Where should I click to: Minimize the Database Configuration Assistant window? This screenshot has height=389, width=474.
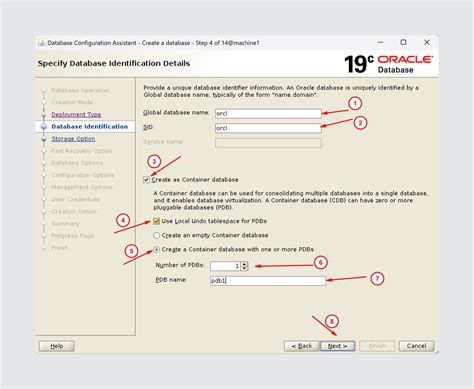click(381, 42)
